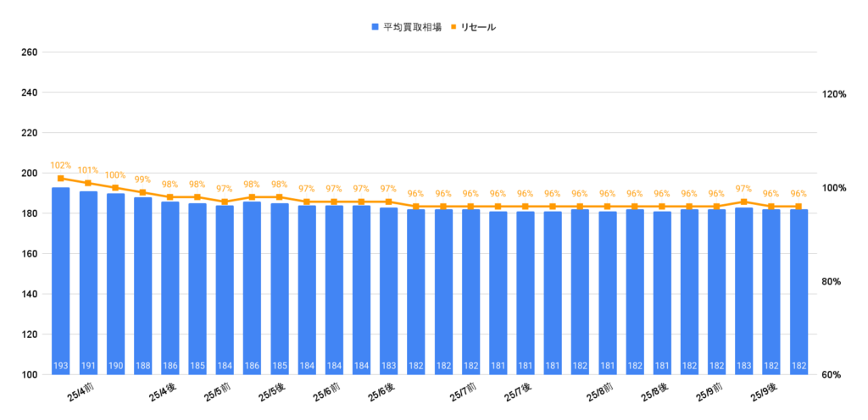Image resolution: width=868 pixels, height=420 pixels.
Task: Click the 102% data point marker
Action: click(61, 179)
